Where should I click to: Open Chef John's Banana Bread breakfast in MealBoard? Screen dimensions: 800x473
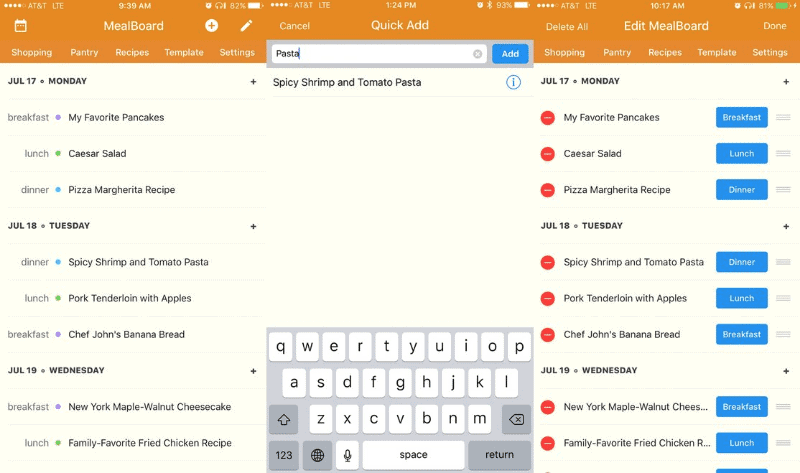pos(133,335)
